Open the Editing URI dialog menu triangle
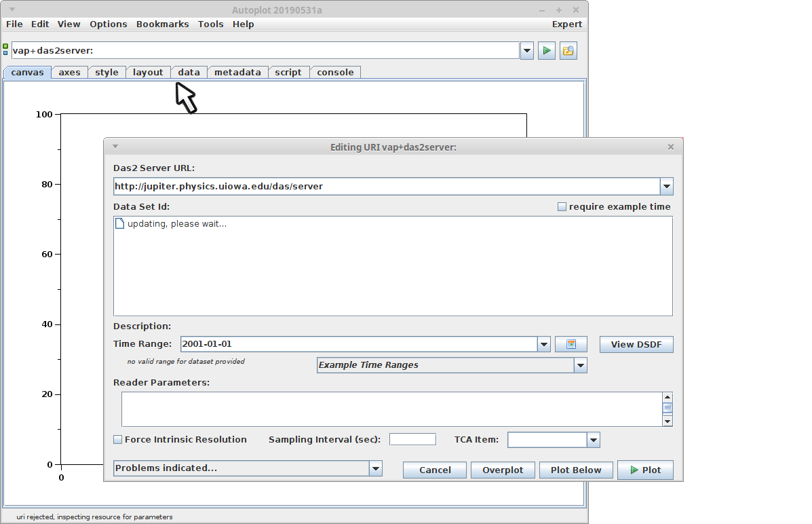812x524 pixels. [x=115, y=147]
